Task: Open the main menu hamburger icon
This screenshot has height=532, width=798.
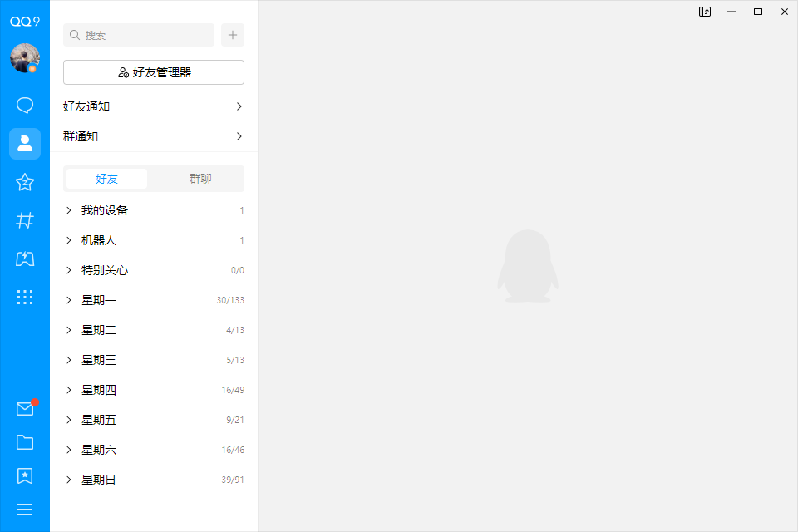Action: 25,508
